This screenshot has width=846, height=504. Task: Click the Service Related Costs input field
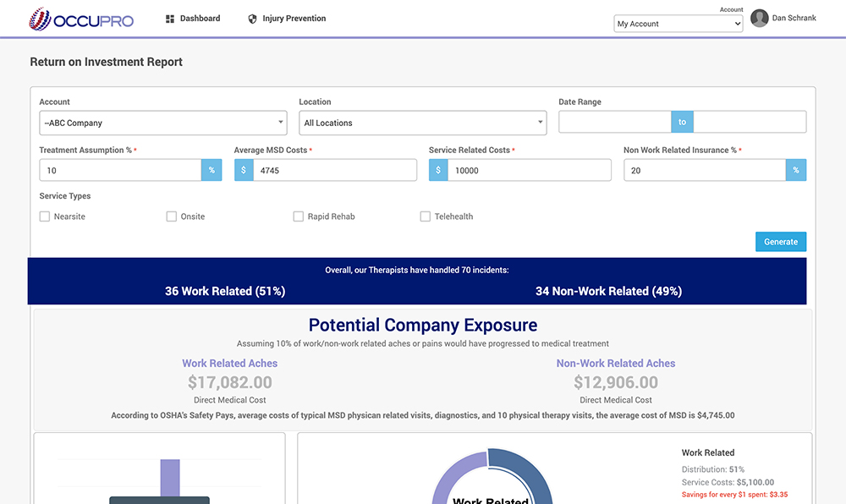(x=530, y=170)
